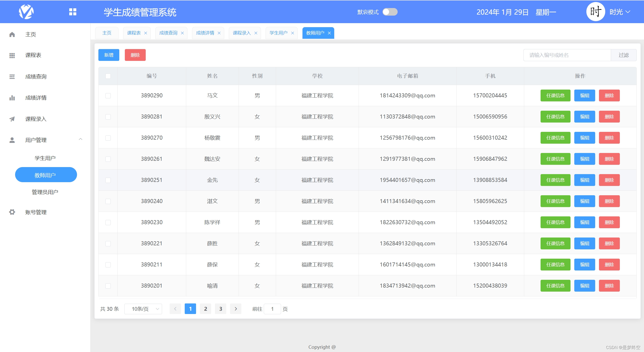Click phone number 13000134418

point(490,265)
